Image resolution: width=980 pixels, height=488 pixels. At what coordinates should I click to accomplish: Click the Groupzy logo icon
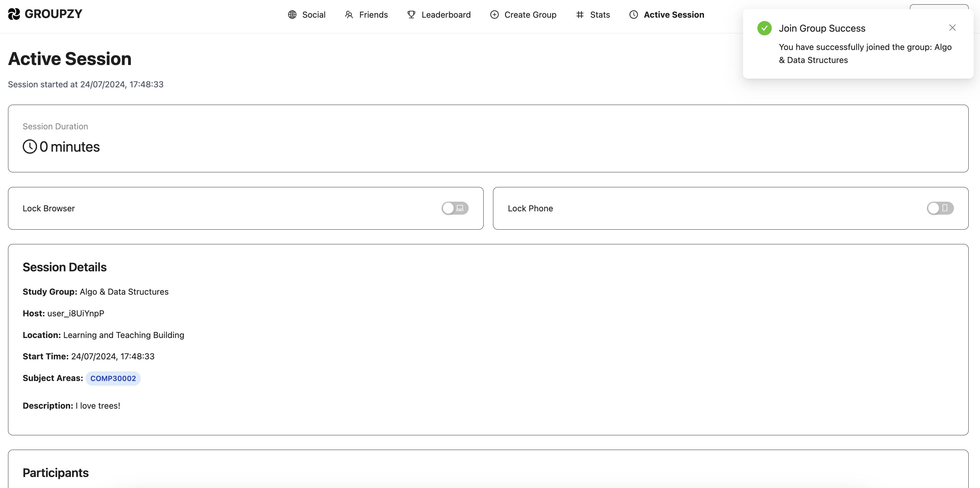coord(14,14)
